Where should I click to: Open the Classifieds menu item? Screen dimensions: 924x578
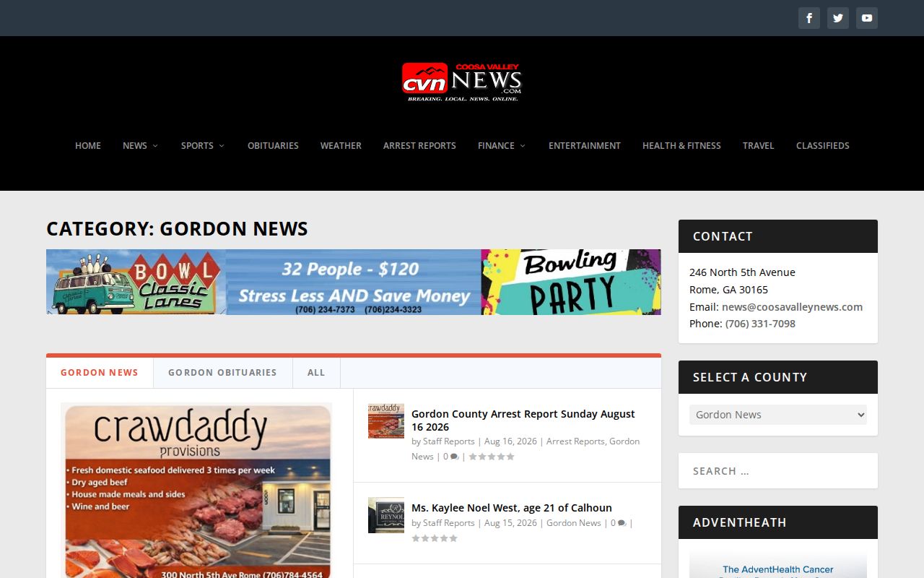823,145
